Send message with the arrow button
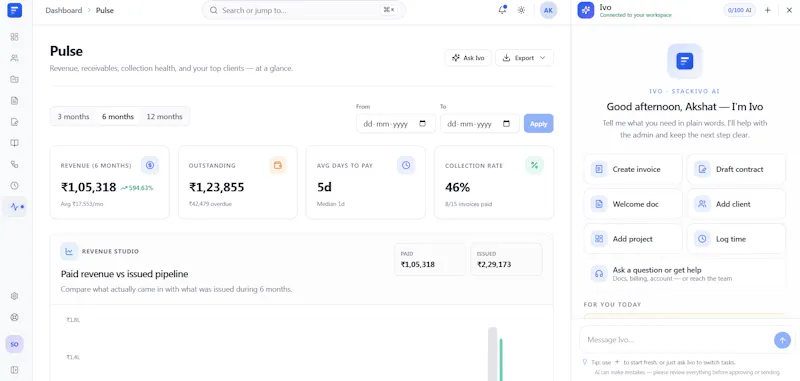The height and width of the screenshot is (381, 800). (782, 340)
